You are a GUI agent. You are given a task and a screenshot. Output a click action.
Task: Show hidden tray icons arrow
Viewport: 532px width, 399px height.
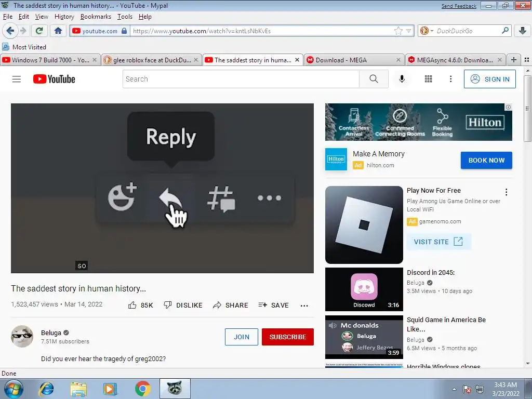click(454, 389)
